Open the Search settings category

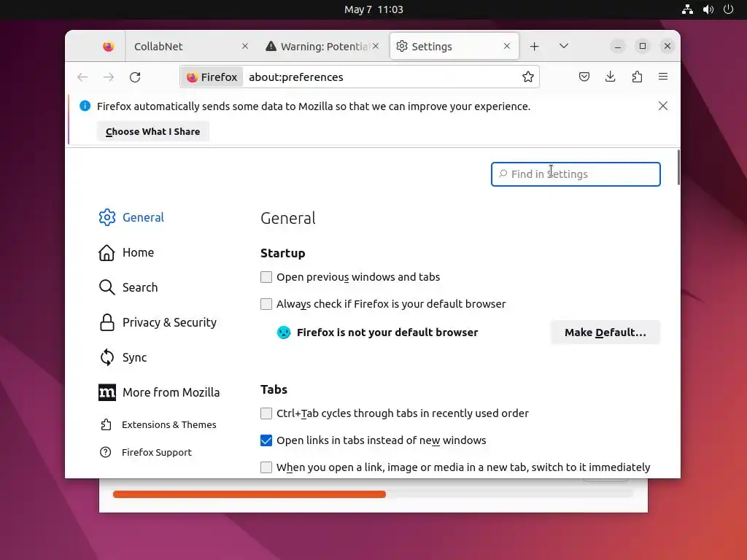pos(128,287)
